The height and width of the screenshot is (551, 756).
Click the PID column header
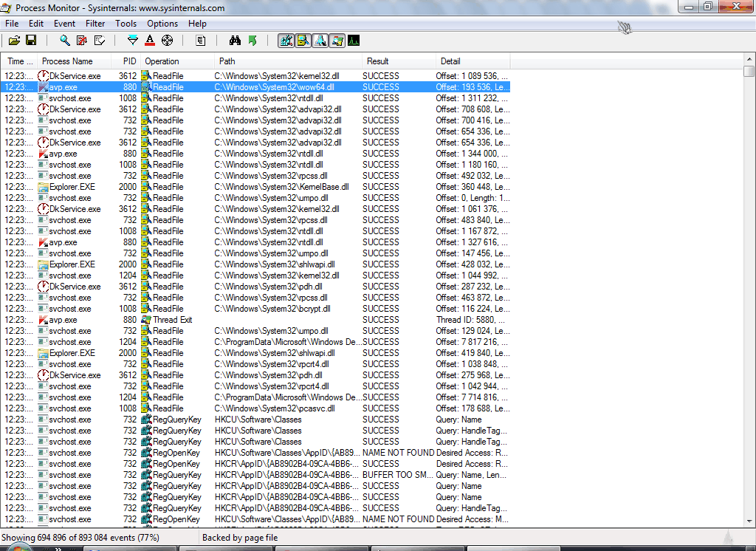(126, 61)
